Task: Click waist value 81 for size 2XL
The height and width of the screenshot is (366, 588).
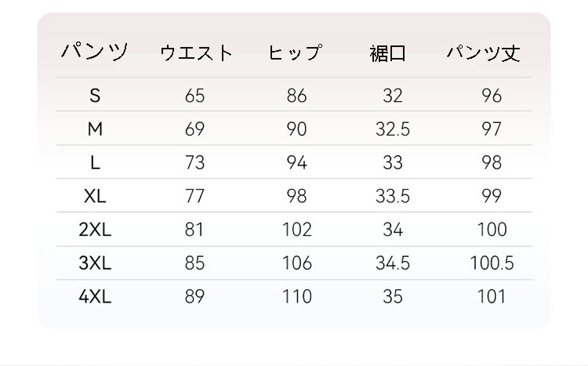Action: tap(194, 230)
